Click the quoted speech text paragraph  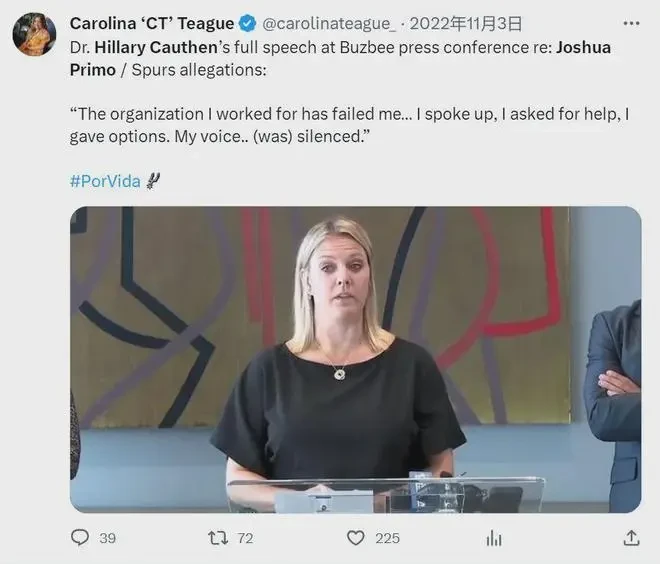349,125
